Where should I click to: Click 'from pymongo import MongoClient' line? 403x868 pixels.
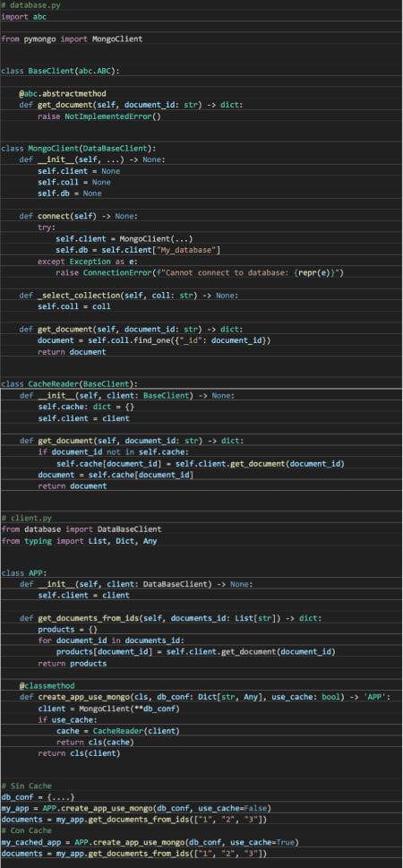point(72,39)
